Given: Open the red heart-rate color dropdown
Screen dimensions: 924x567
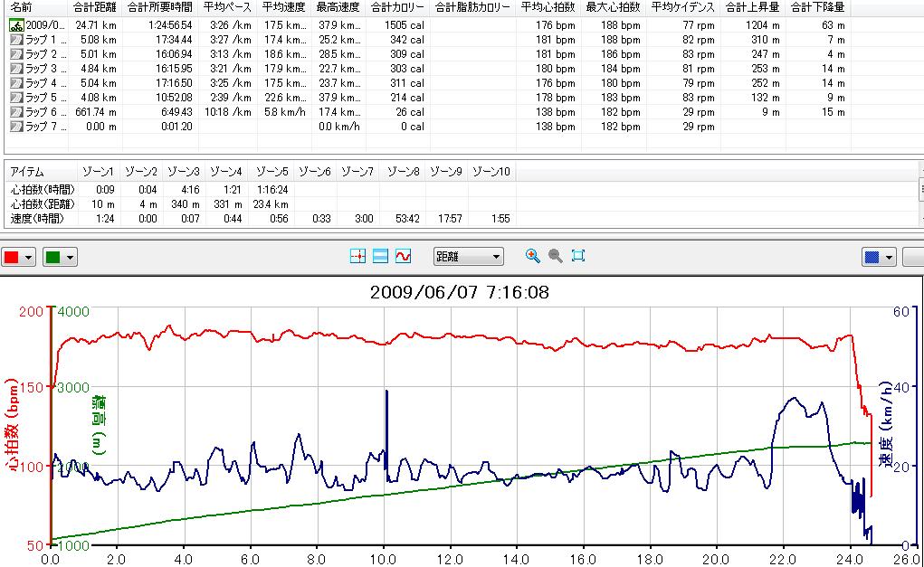Looking at the screenshot, I should click(x=18, y=257).
